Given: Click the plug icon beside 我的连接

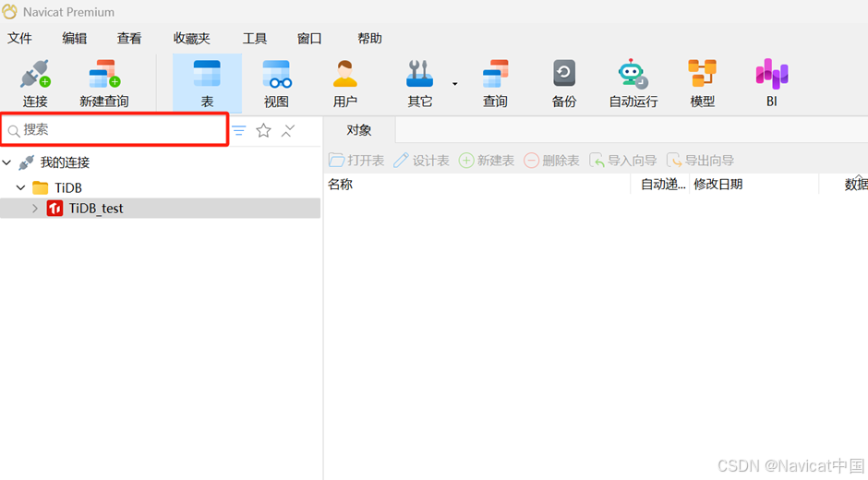Looking at the screenshot, I should tap(26, 162).
